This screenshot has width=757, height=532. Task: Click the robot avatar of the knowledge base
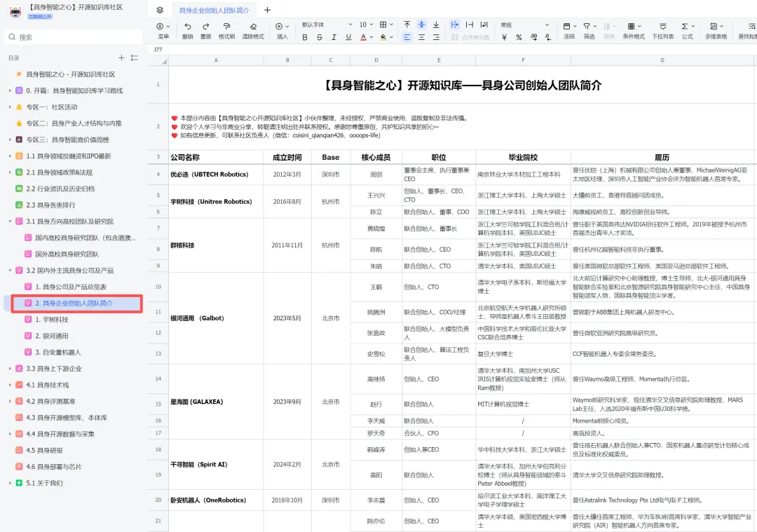[15, 12]
